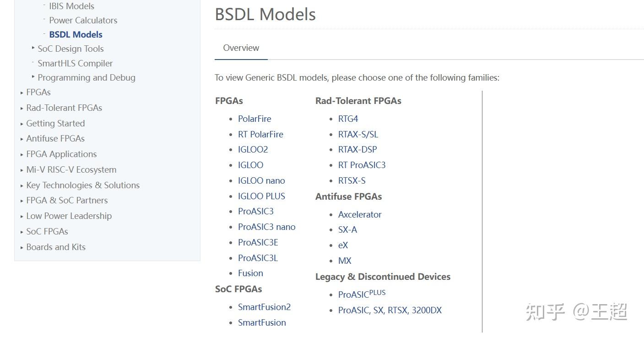Screen dimensions: 644x338
Task: Open ProASIC, SX, RTSX, 3200DX link
Action: click(390, 310)
